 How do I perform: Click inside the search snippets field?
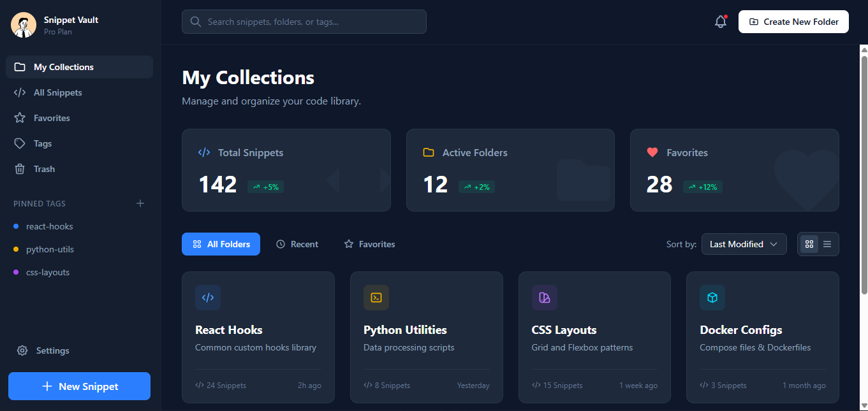(x=304, y=21)
